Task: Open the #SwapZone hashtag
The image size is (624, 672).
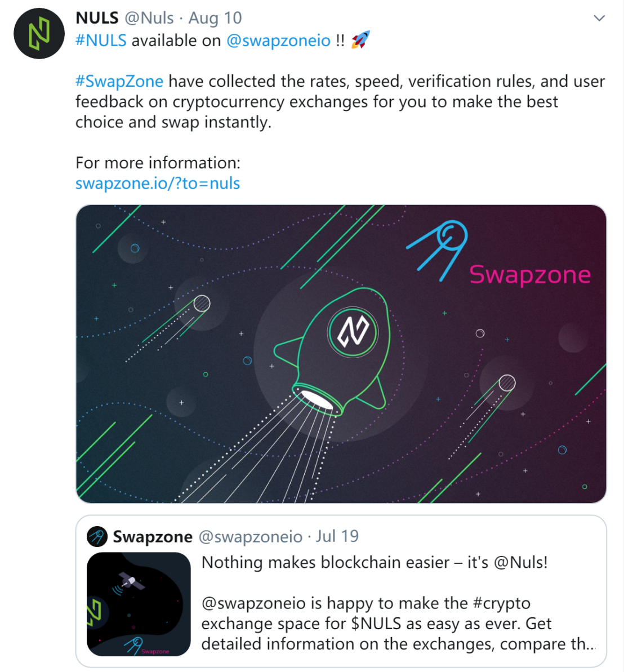Action: click(119, 82)
